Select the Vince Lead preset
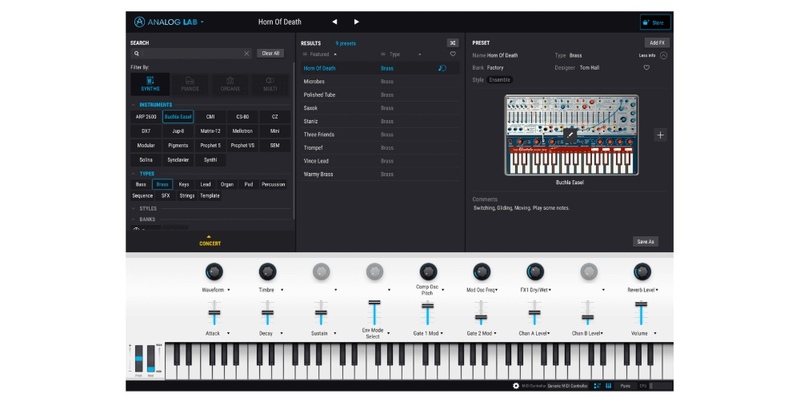The width and height of the screenshot is (800, 406). (380, 161)
